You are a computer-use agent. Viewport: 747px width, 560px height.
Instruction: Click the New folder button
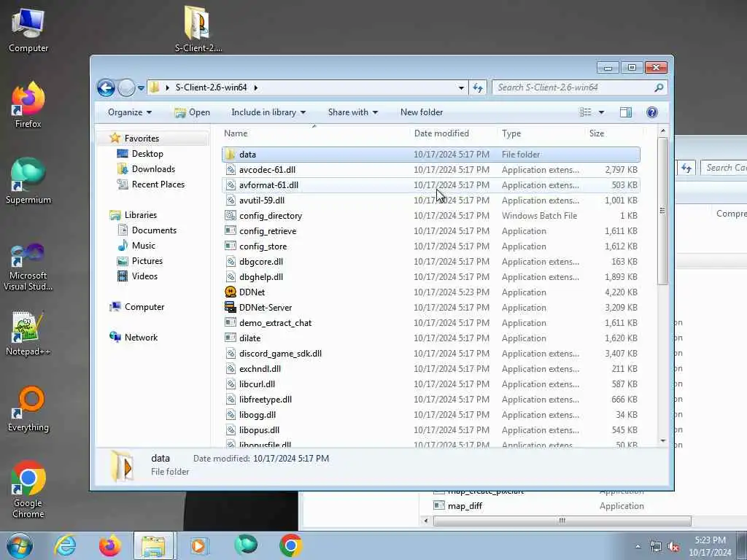click(x=422, y=112)
